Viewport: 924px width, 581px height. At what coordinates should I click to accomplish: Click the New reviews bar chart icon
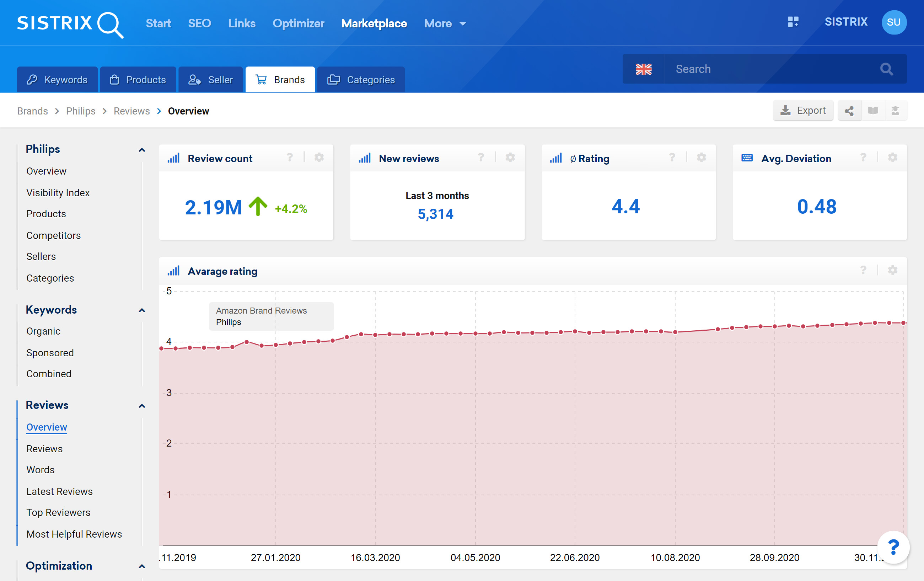[365, 158]
